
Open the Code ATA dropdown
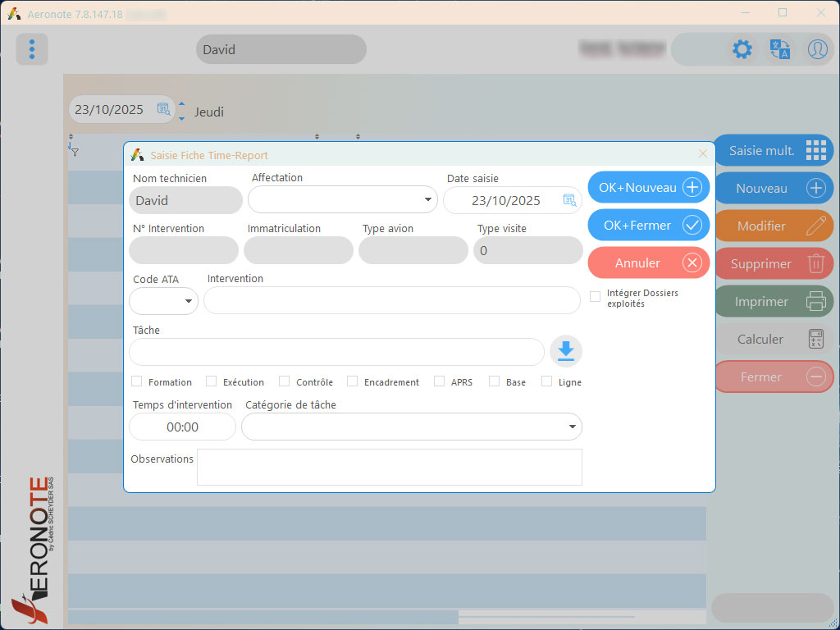click(163, 301)
